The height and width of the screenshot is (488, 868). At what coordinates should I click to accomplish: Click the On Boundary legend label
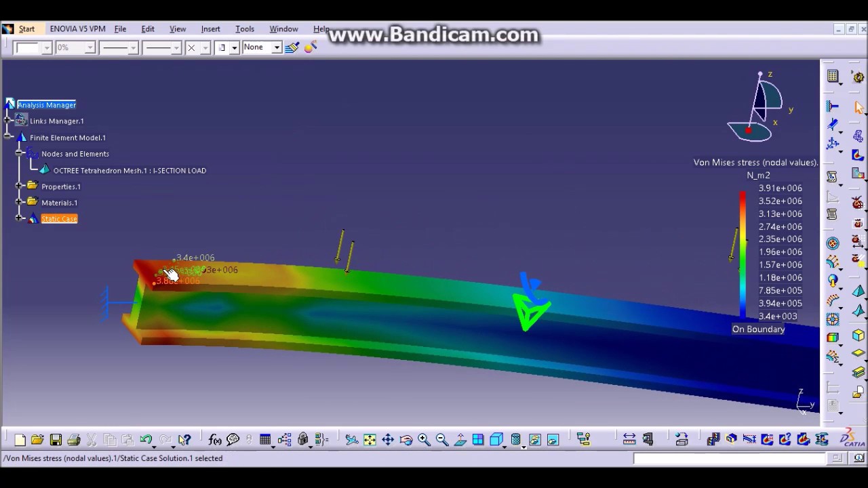click(x=758, y=329)
